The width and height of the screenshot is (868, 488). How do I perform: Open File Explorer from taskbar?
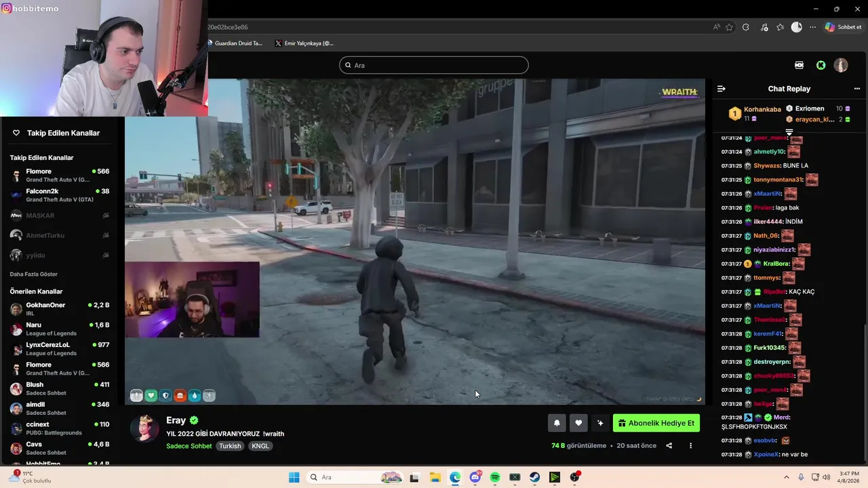click(435, 477)
